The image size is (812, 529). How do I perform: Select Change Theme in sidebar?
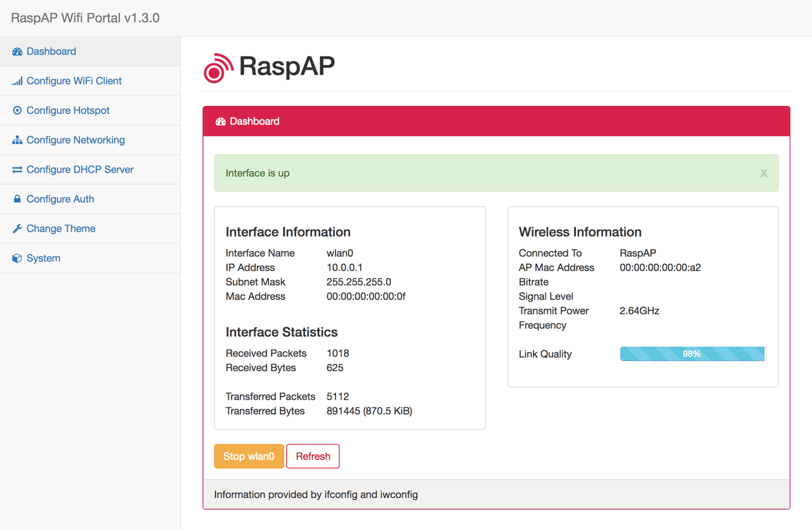pyautogui.click(x=90, y=228)
